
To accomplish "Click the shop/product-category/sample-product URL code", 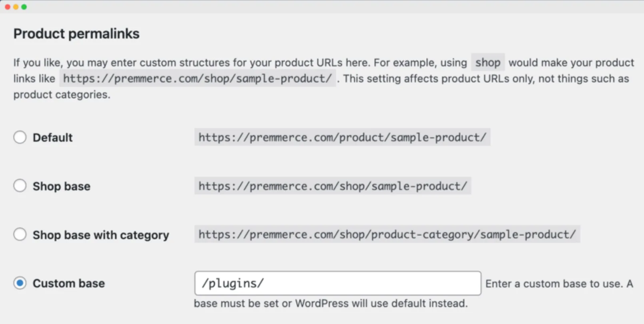I will click(387, 234).
